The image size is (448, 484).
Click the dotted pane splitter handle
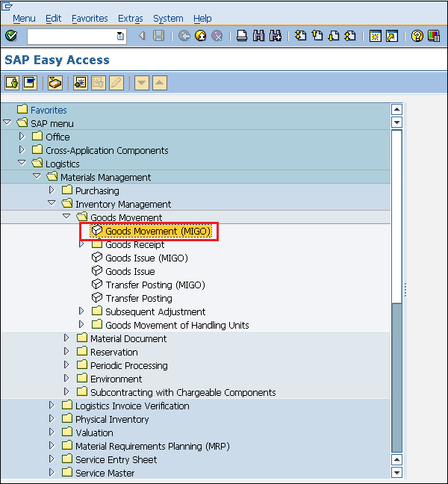click(x=405, y=290)
